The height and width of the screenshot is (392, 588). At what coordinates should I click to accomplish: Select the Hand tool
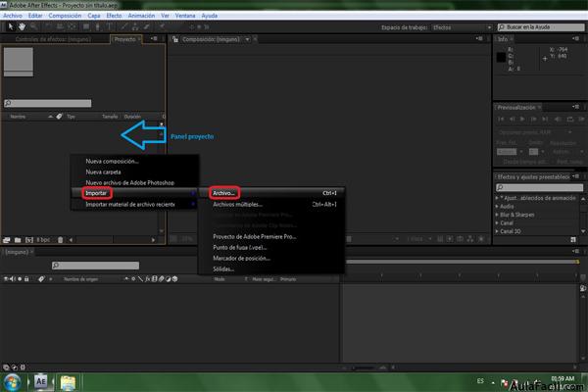click(x=23, y=26)
